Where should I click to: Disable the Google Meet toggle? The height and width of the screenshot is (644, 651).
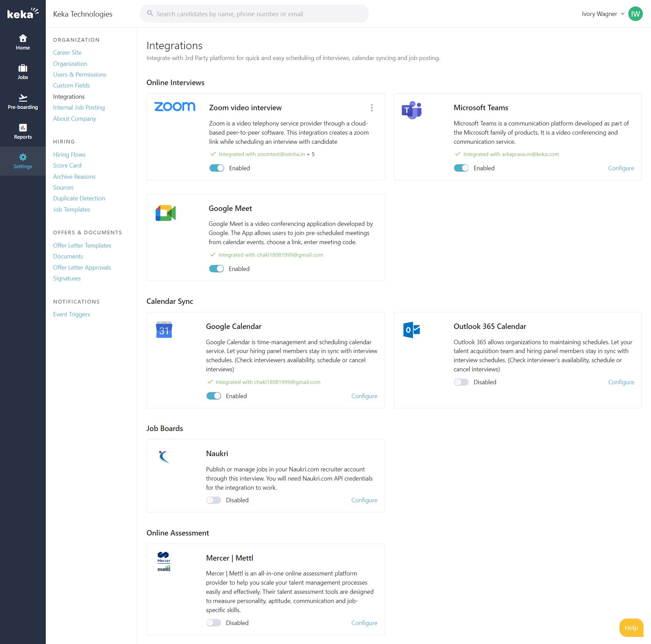point(216,269)
